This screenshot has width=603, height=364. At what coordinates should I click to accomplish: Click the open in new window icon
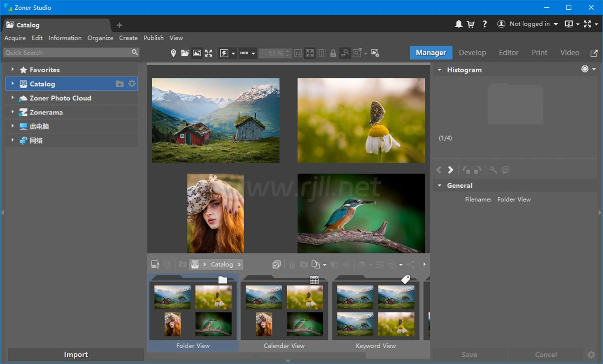594,53
